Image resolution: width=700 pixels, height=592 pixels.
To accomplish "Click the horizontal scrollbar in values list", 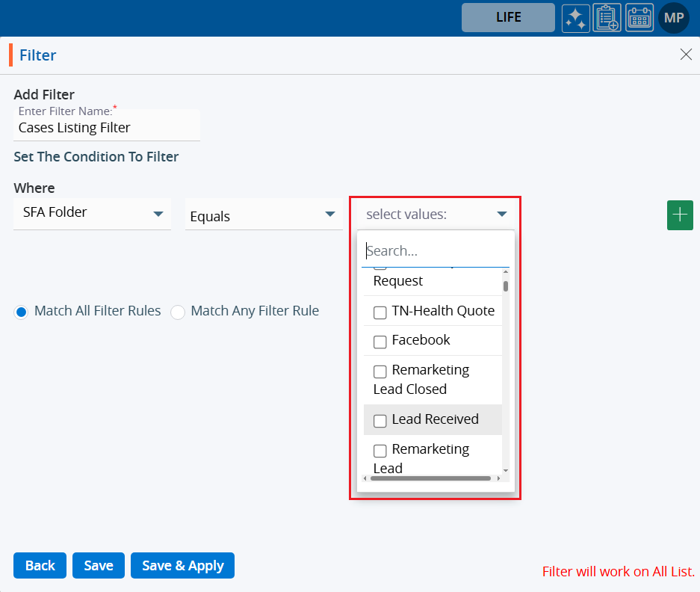I will [x=430, y=478].
